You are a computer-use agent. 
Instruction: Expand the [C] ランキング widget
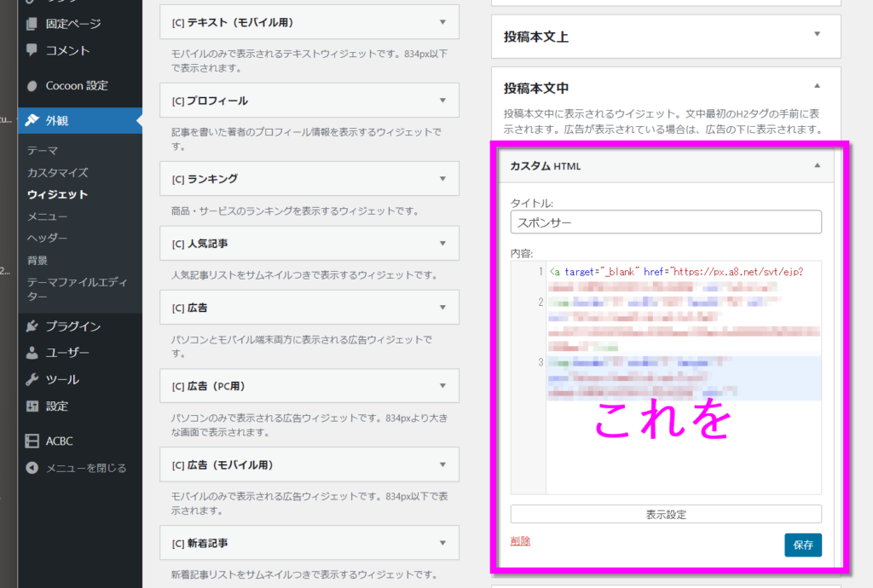coord(442,179)
